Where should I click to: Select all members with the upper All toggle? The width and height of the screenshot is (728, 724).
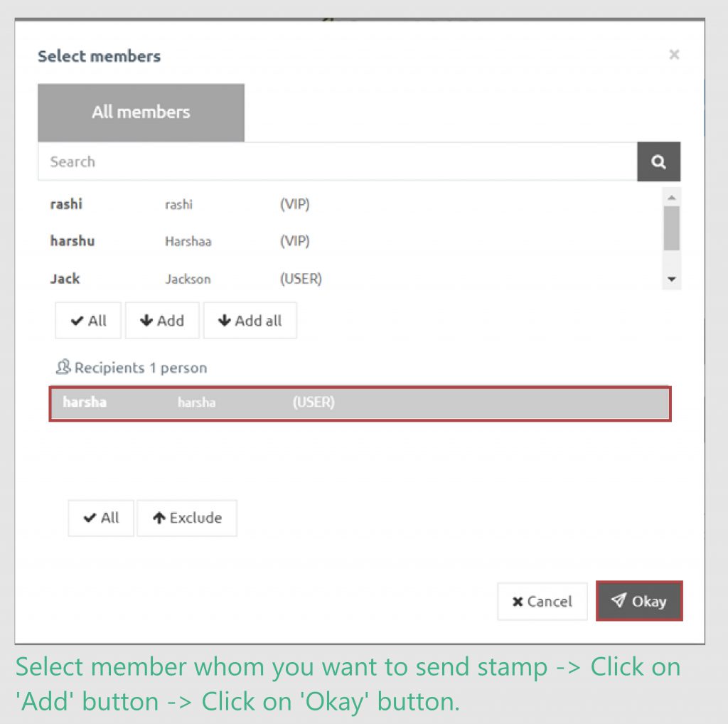87,320
